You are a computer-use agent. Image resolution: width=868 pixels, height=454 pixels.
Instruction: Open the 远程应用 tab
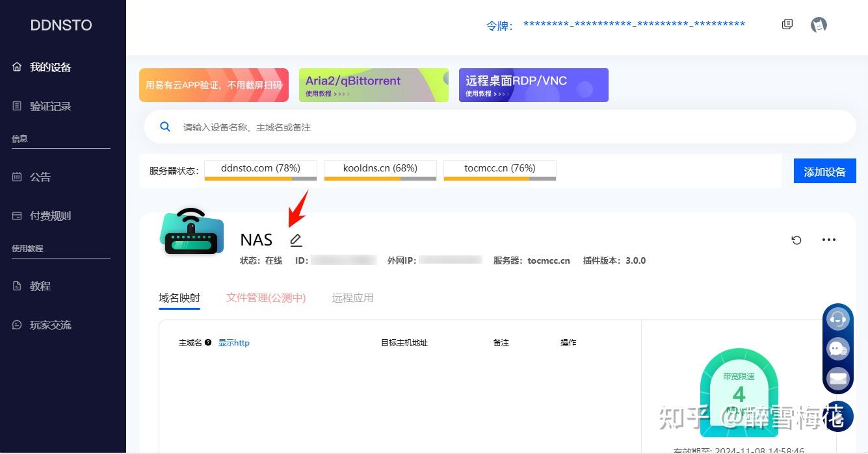pos(352,297)
